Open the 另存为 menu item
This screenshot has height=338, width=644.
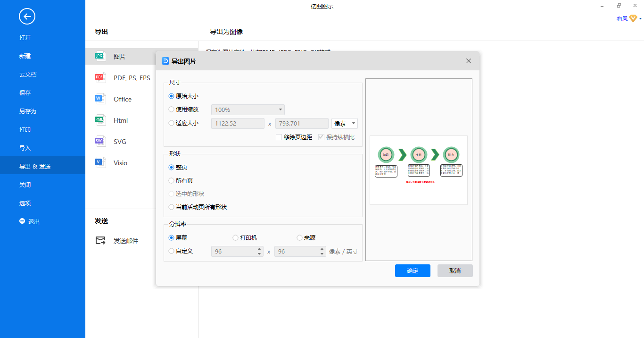28,111
